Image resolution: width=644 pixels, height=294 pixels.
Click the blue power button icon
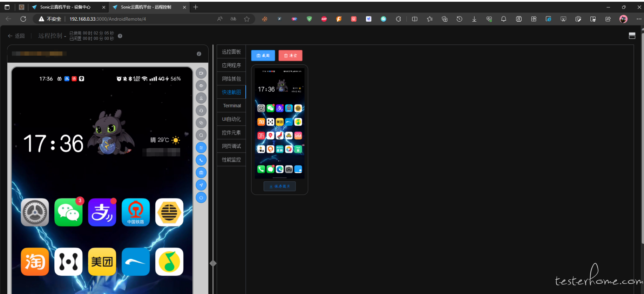(201, 197)
